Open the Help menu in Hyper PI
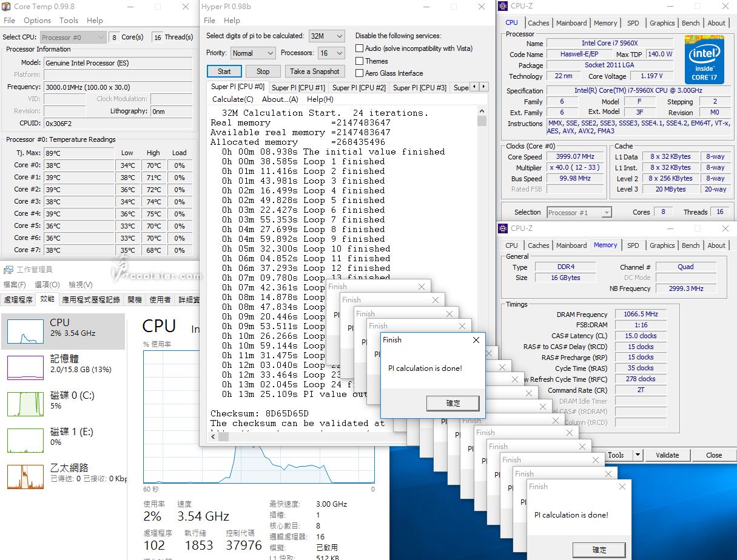The width and height of the screenshot is (737, 560). tap(232, 20)
